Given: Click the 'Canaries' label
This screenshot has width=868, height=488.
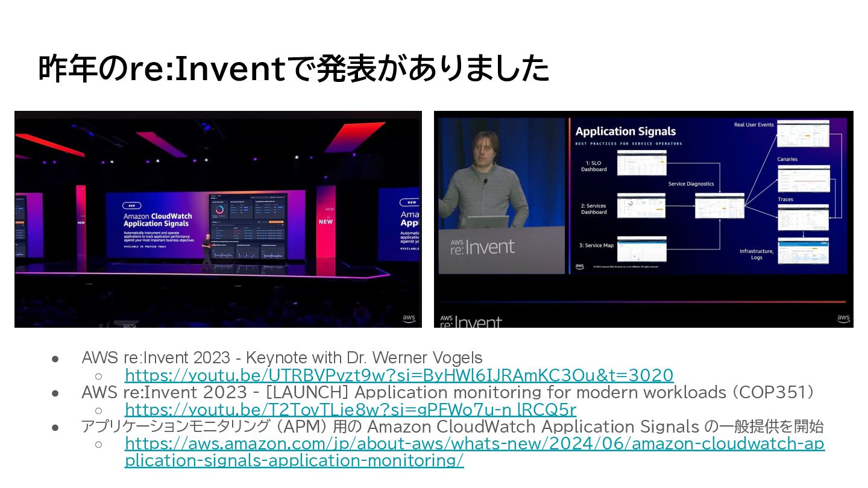Looking at the screenshot, I should coord(787,159).
